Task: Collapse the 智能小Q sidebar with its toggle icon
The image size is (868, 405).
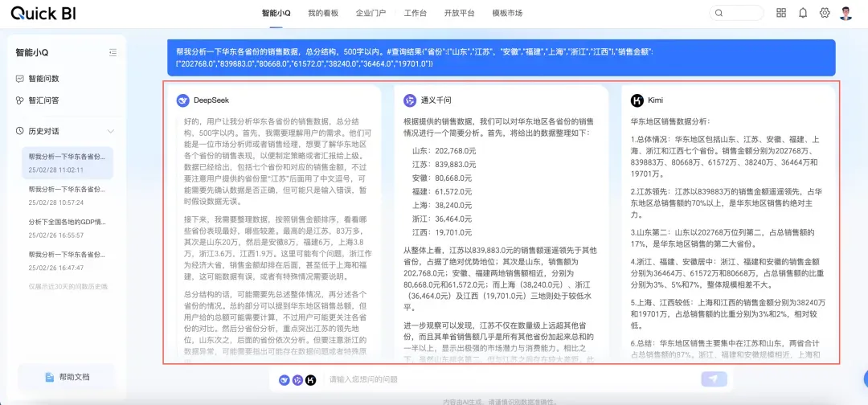Action: (113, 52)
